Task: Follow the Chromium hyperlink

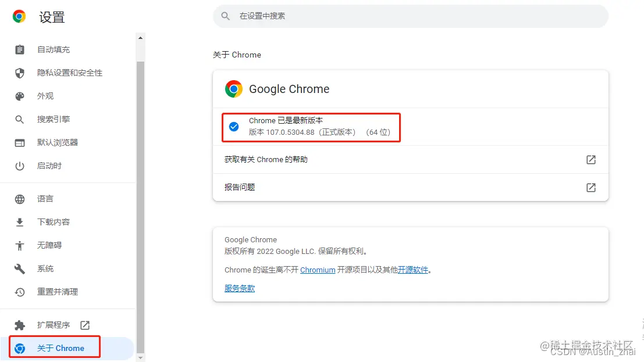Action: (x=318, y=270)
